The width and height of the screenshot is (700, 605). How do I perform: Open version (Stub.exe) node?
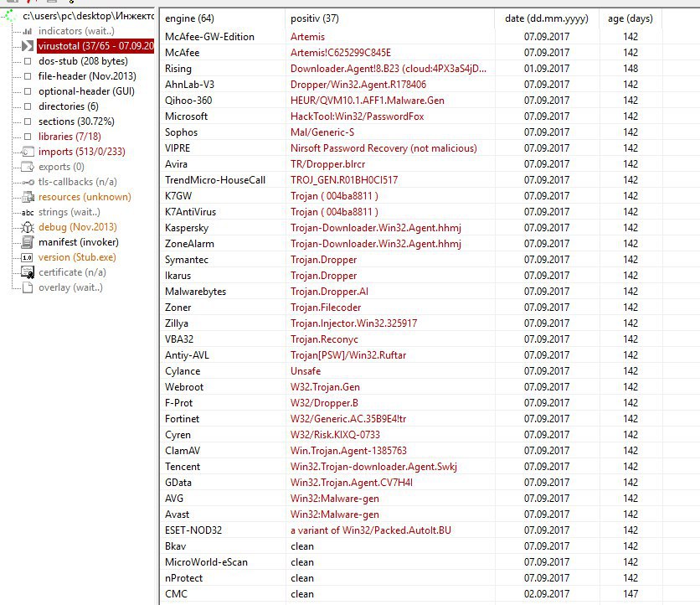pos(77,257)
